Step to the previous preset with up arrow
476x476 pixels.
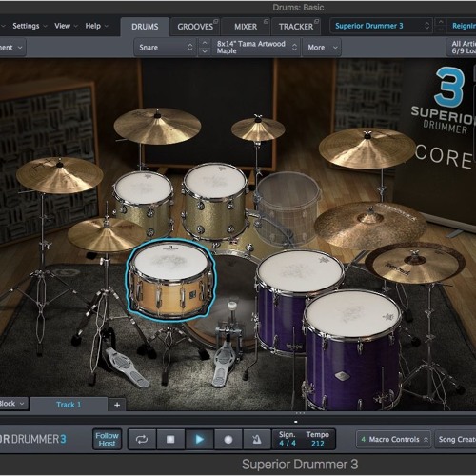pyautogui.click(x=441, y=22)
